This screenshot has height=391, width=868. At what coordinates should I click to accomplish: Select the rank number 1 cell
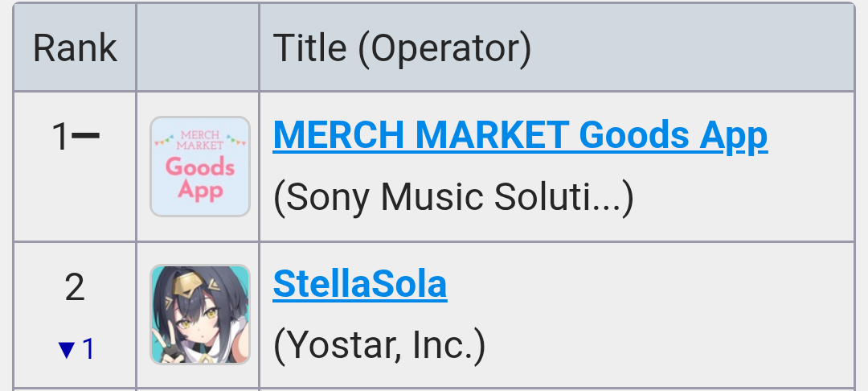75,167
